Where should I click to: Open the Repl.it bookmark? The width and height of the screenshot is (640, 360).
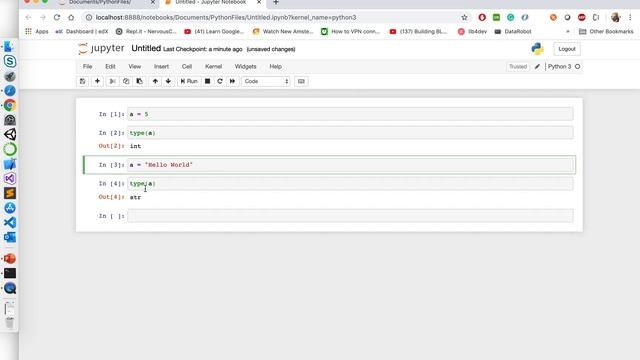[x=146, y=31]
